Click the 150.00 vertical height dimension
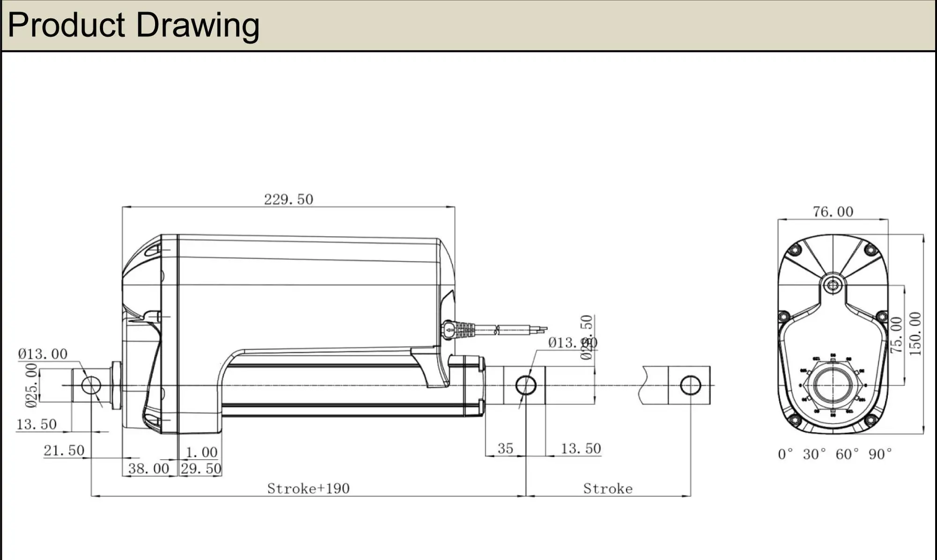The width and height of the screenshot is (937, 560). pos(915,333)
